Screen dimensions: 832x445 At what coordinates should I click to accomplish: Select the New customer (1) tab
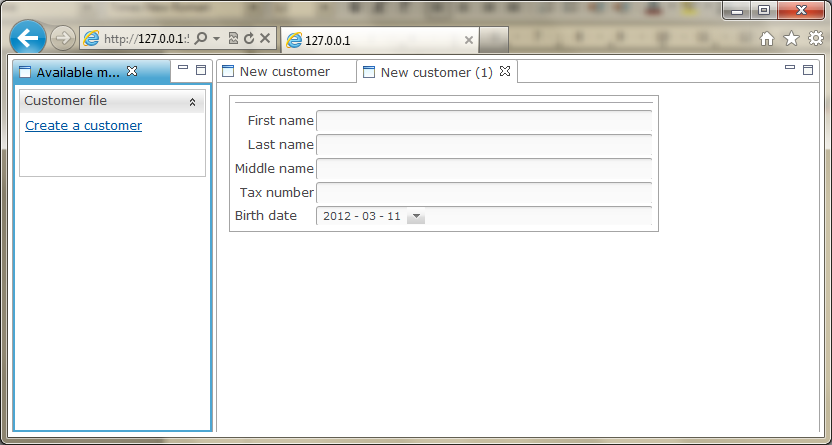437,72
